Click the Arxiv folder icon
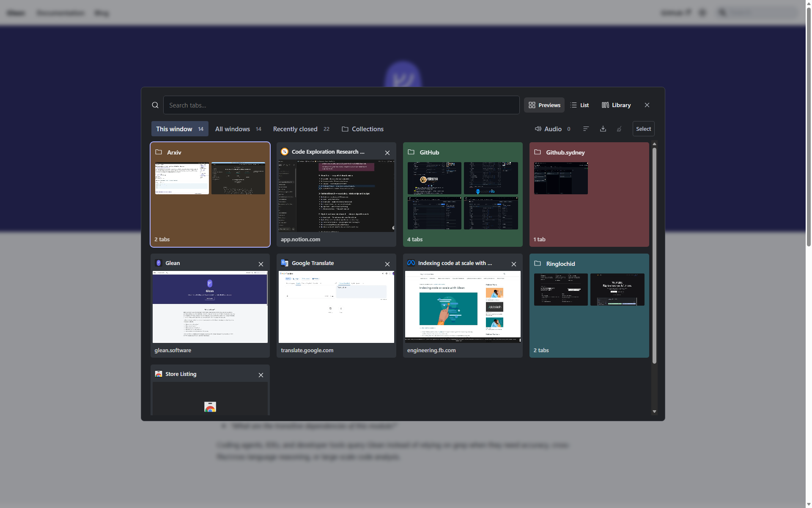The width and height of the screenshot is (812, 508). pyautogui.click(x=159, y=152)
